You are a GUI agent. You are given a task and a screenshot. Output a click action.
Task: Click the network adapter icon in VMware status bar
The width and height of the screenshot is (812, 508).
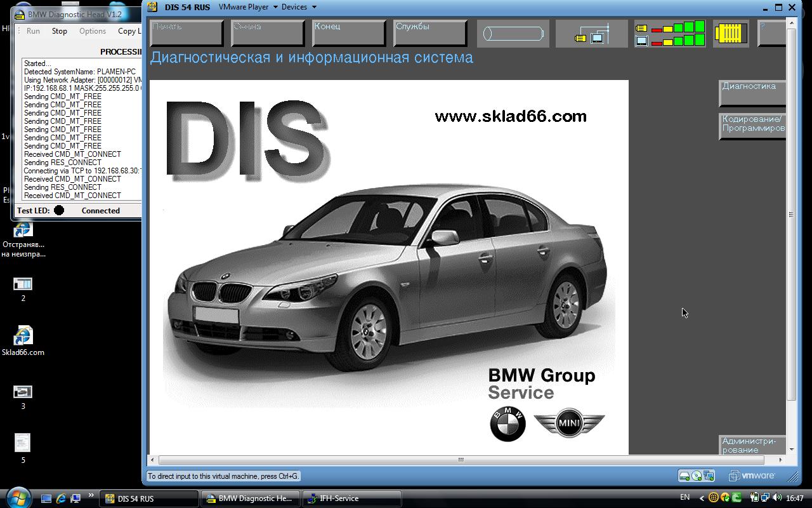(x=709, y=476)
